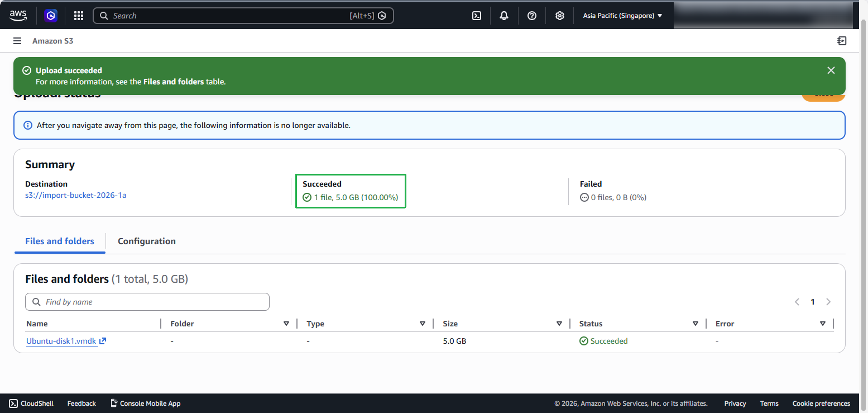Go to the next page of files
This screenshot has height=413, width=868.
828,302
